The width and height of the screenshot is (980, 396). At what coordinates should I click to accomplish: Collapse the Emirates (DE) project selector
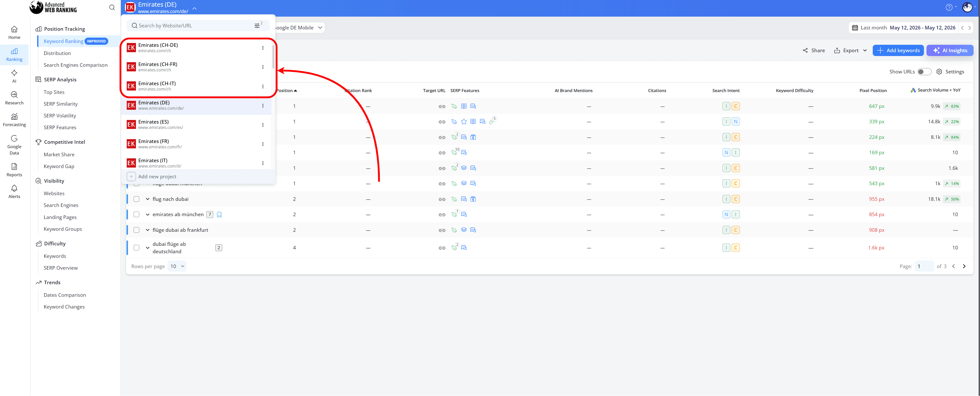click(x=194, y=8)
